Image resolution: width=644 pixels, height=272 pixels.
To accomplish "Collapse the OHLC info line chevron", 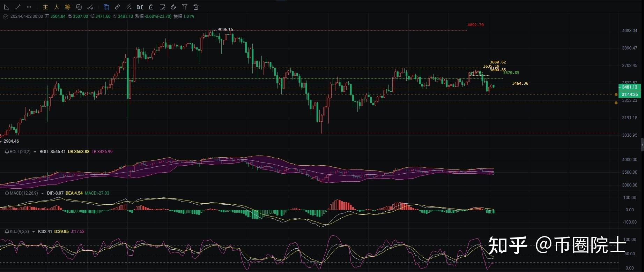I will point(5,16).
